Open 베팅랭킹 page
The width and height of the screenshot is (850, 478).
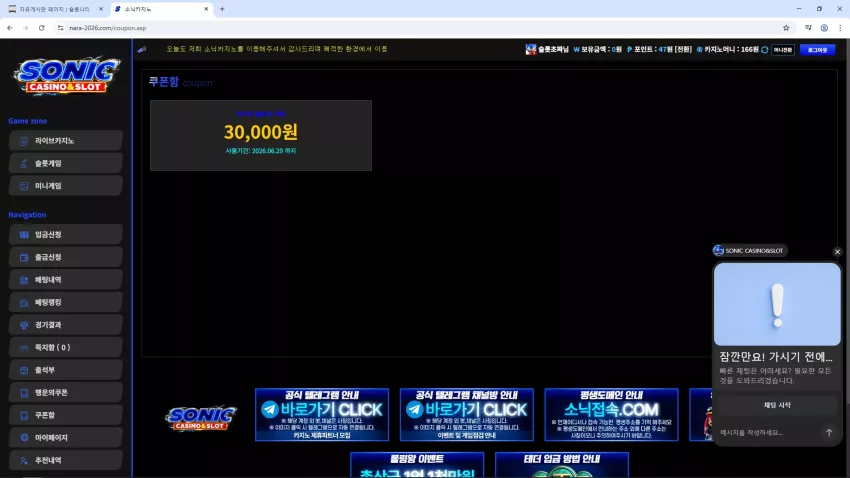coord(66,302)
